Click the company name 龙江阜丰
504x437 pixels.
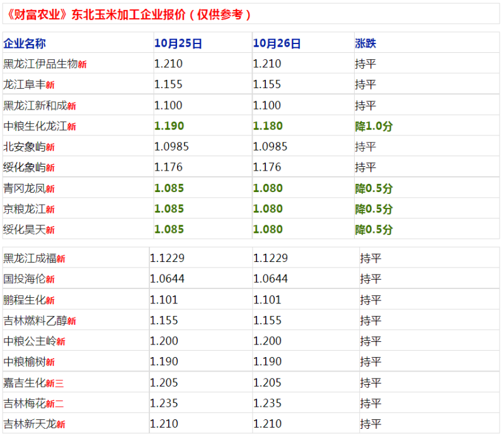25,84
